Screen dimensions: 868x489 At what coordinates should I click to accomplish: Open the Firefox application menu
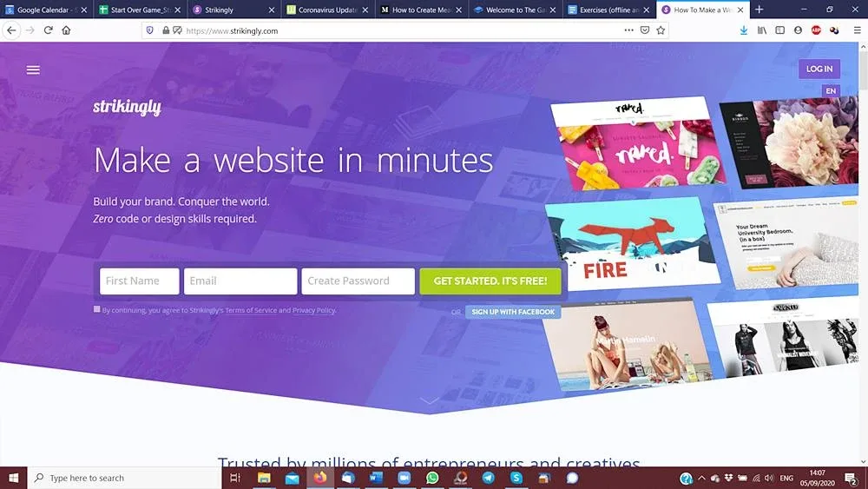pyautogui.click(x=857, y=30)
